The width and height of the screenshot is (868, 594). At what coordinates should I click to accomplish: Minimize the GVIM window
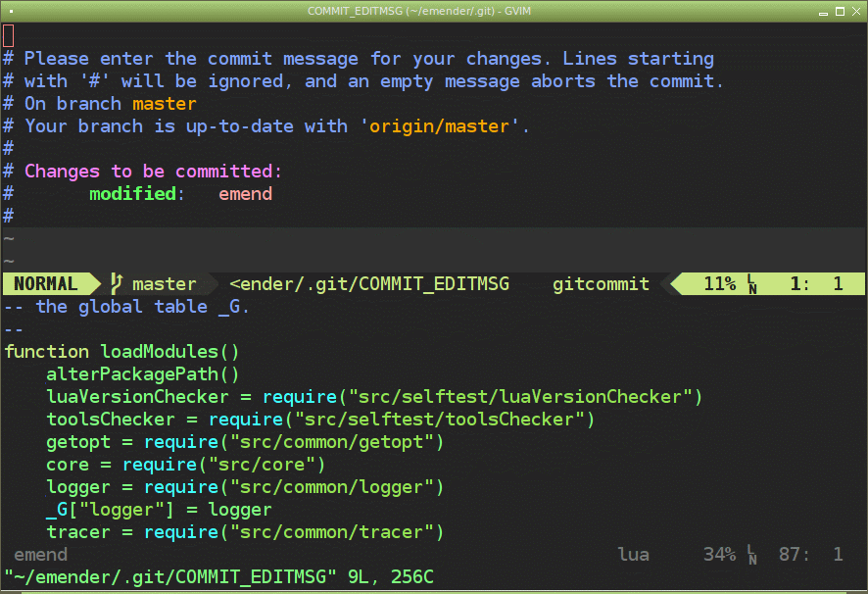coord(823,12)
